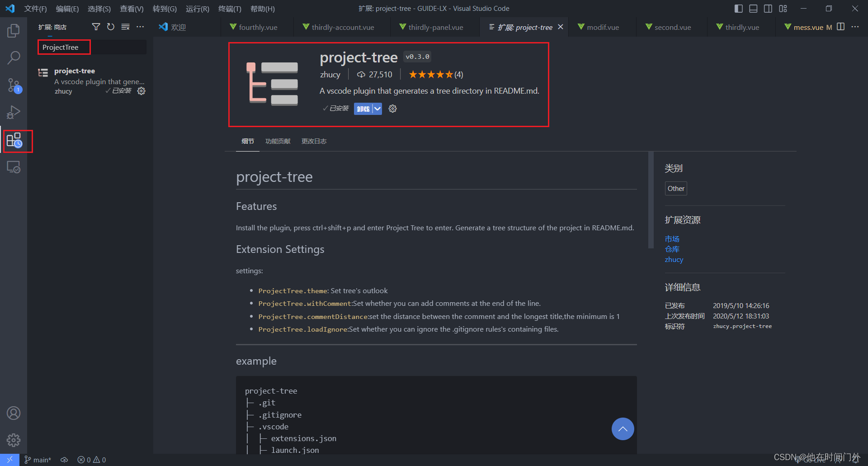Open the 转到(G) menu
This screenshot has width=868, height=466.
tap(165, 9)
